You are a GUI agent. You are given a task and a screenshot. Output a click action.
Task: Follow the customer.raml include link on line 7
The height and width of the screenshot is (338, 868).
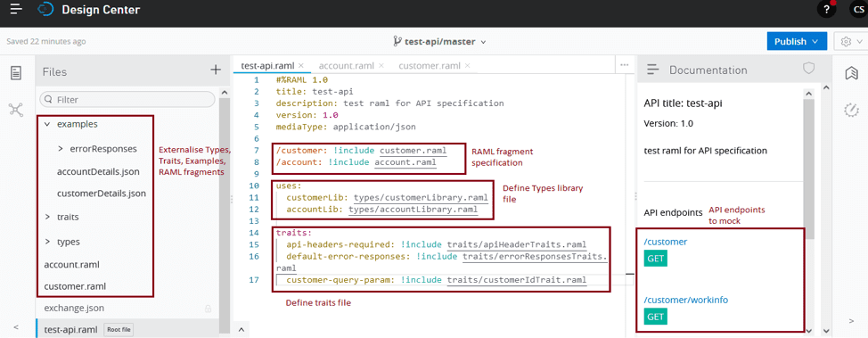pyautogui.click(x=413, y=151)
